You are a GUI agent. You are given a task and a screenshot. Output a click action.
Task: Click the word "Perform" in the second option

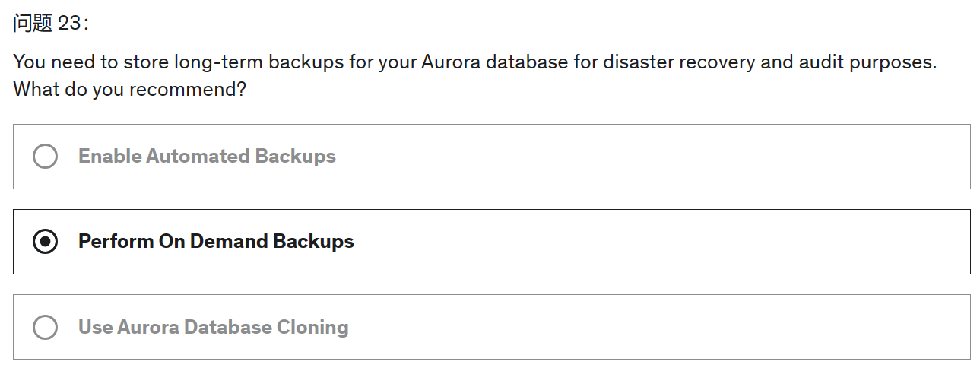pyautogui.click(x=115, y=242)
